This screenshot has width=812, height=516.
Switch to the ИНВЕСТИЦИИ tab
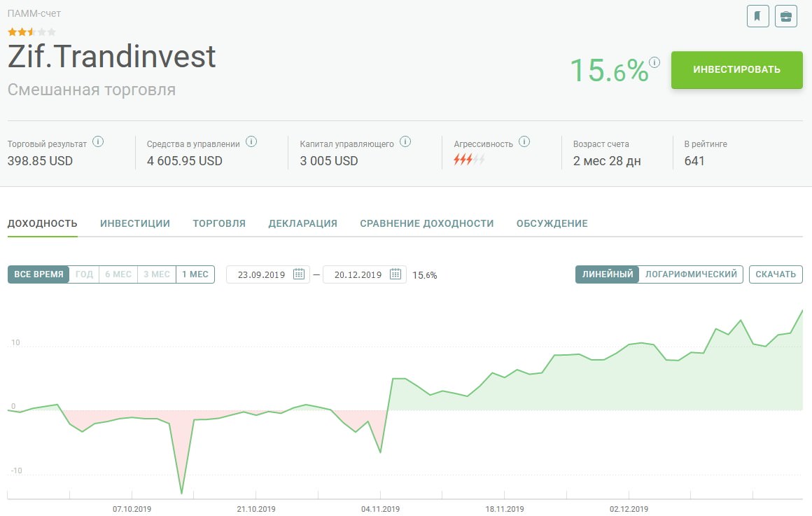pyautogui.click(x=135, y=223)
